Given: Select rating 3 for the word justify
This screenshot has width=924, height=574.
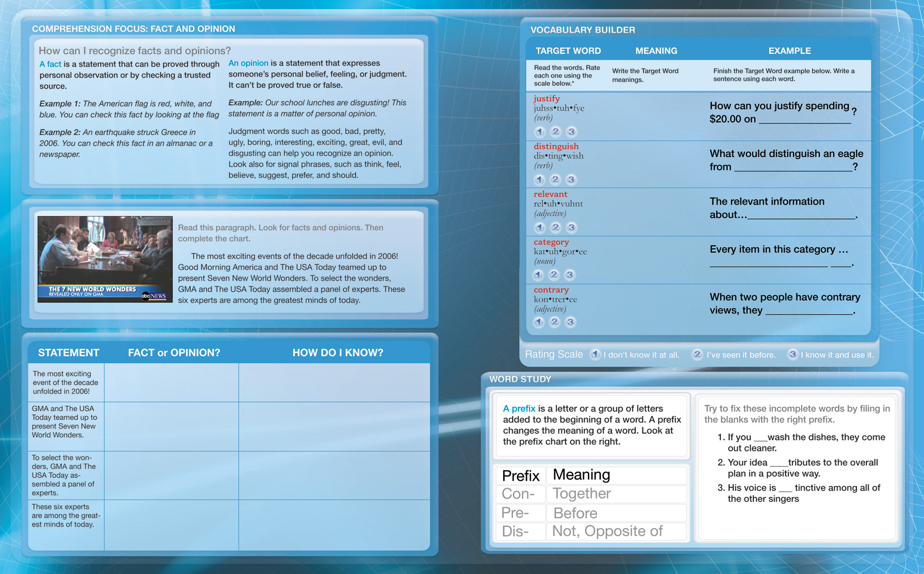Looking at the screenshot, I should (571, 132).
